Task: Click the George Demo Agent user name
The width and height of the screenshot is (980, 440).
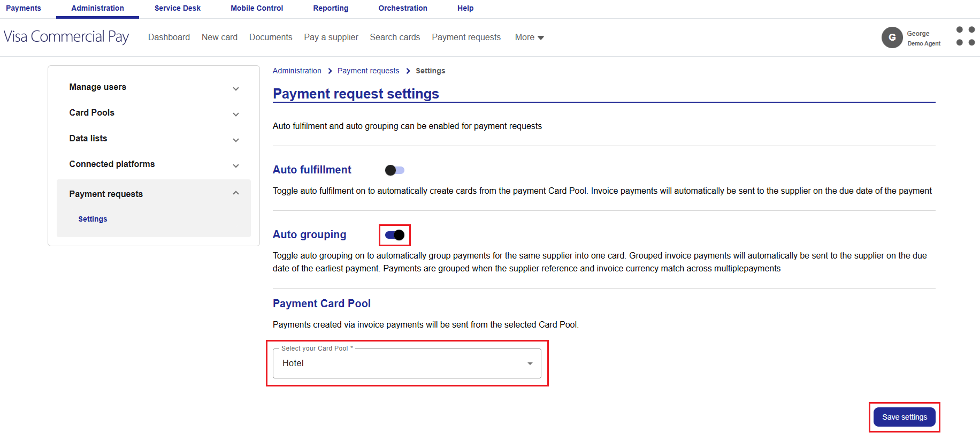Action: coord(923,39)
